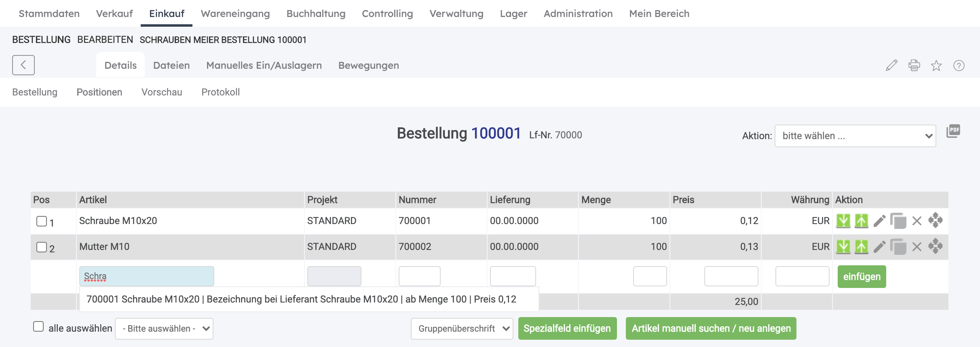This screenshot has height=347, width=980.
Task: Mark page as favorite with star icon
Action: 936,66
